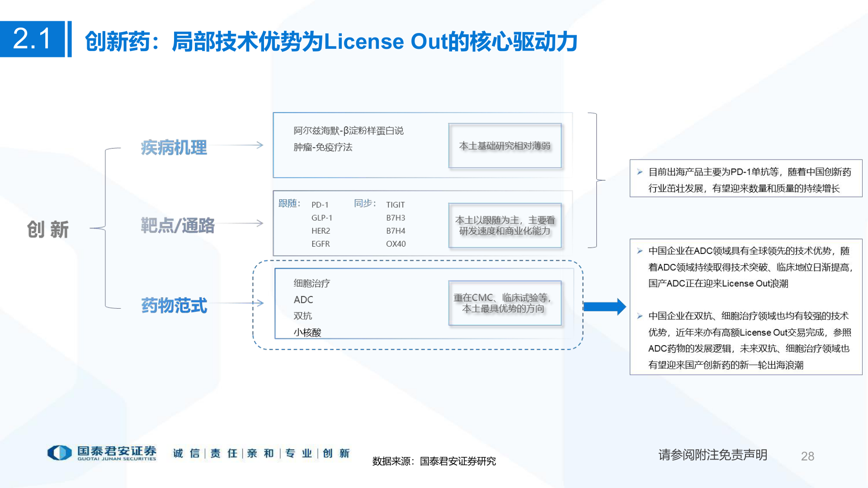868x488 pixels.
Task: Click the TIGIT target entry
Action: coord(396,205)
